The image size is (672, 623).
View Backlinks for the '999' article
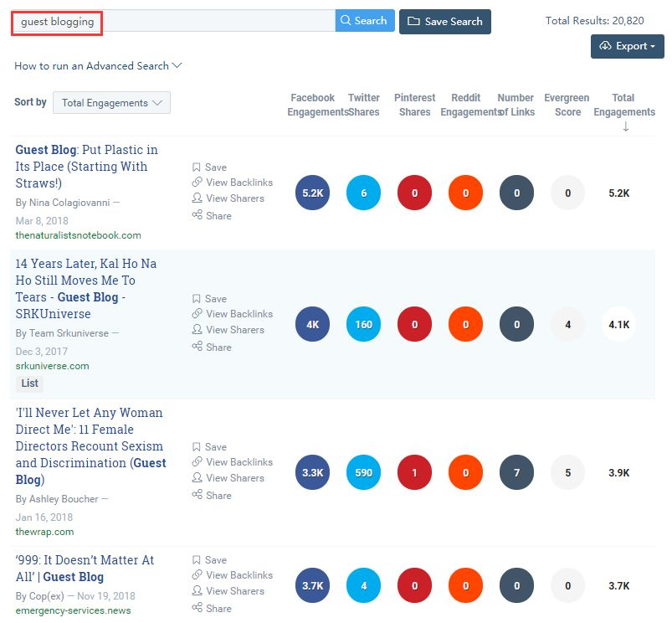pos(233,575)
